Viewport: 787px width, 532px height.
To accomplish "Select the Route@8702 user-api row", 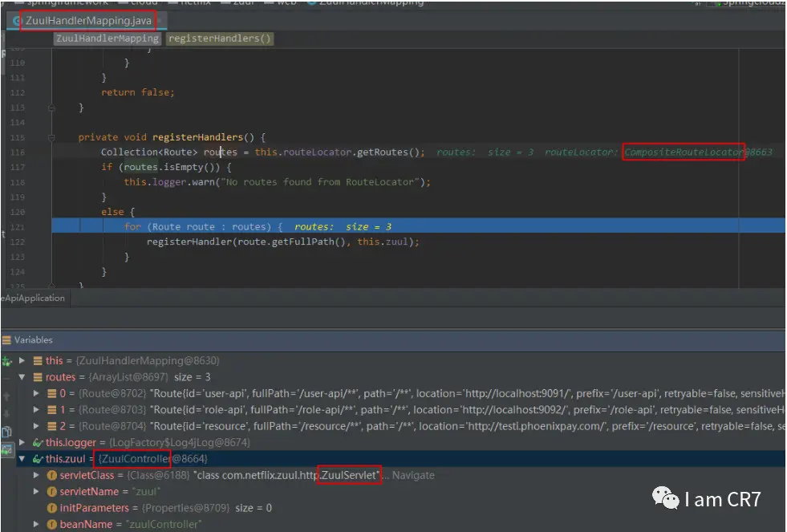I will pyautogui.click(x=400, y=393).
